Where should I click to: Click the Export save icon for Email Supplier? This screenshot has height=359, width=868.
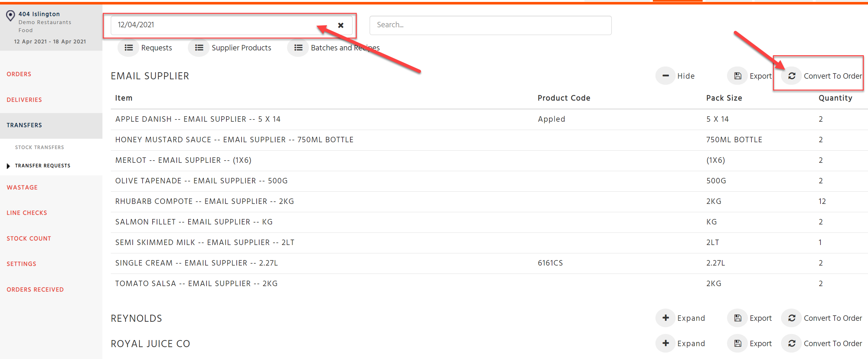pyautogui.click(x=737, y=76)
